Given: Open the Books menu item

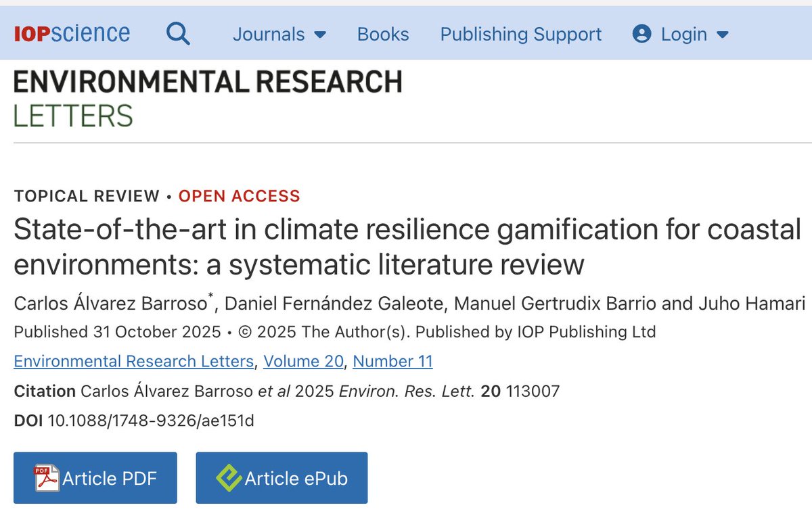Looking at the screenshot, I should coord(383,34).
